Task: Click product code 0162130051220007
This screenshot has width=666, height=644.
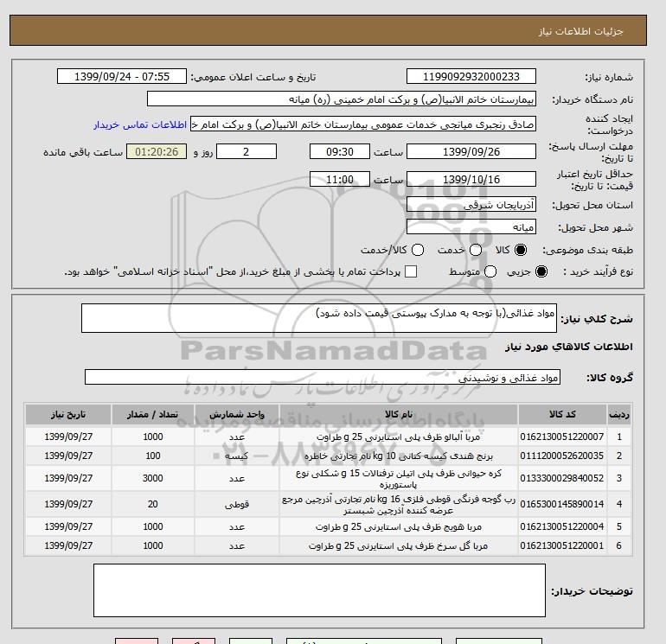Action: coord(562,437)
